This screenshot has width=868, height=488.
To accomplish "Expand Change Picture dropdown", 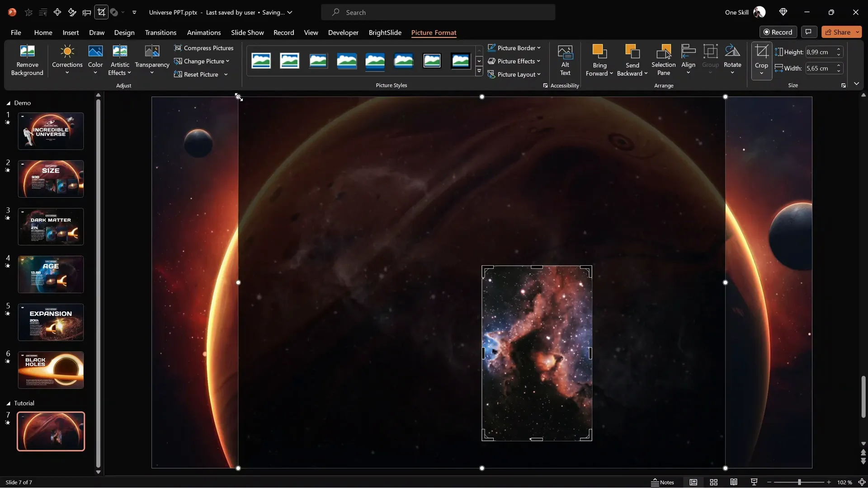I will pyautogui.click(x=227, y=61).
